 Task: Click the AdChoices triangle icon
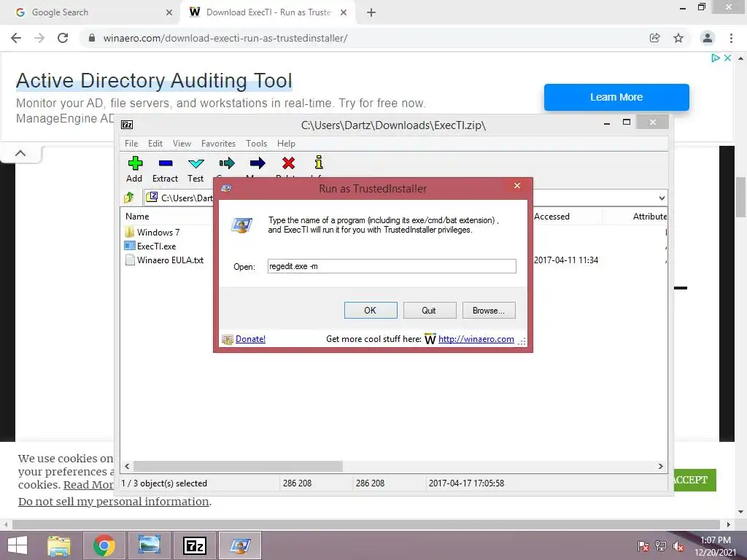[715, 58]
